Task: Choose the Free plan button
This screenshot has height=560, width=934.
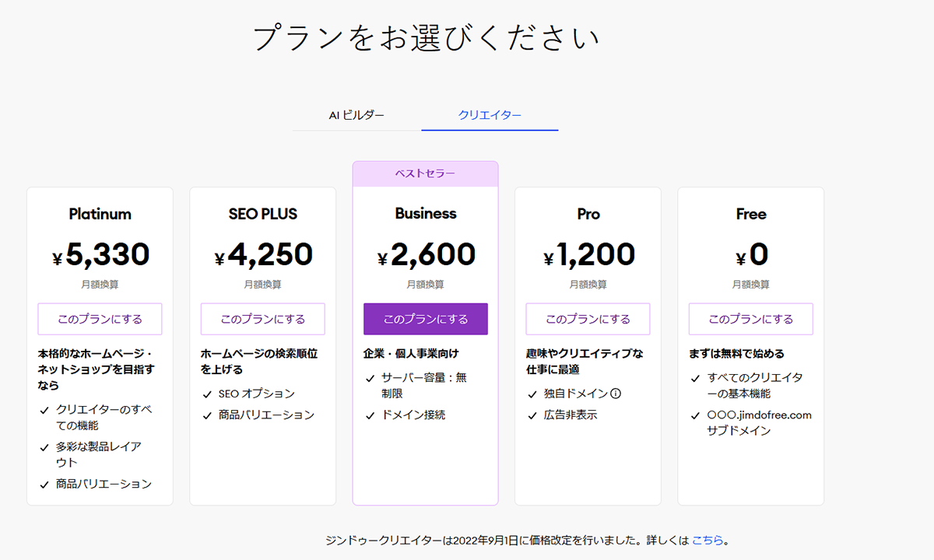Action: tap(751, 319)
